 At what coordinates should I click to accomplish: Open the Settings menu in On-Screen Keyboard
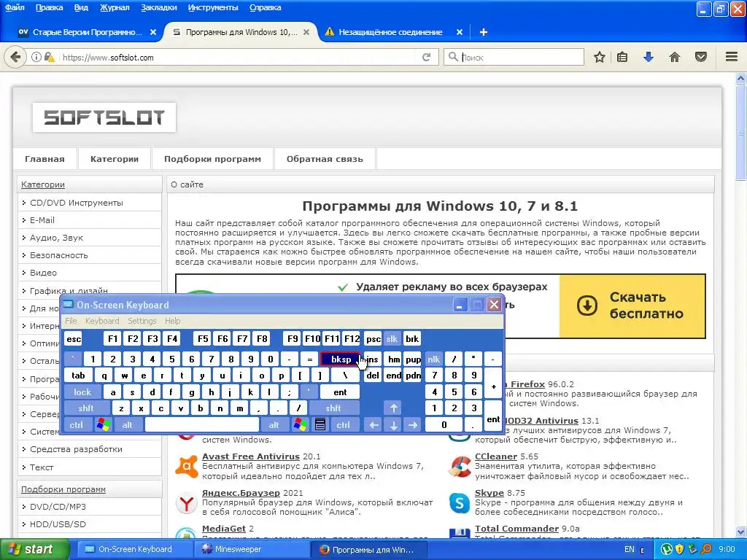(142, 321)
